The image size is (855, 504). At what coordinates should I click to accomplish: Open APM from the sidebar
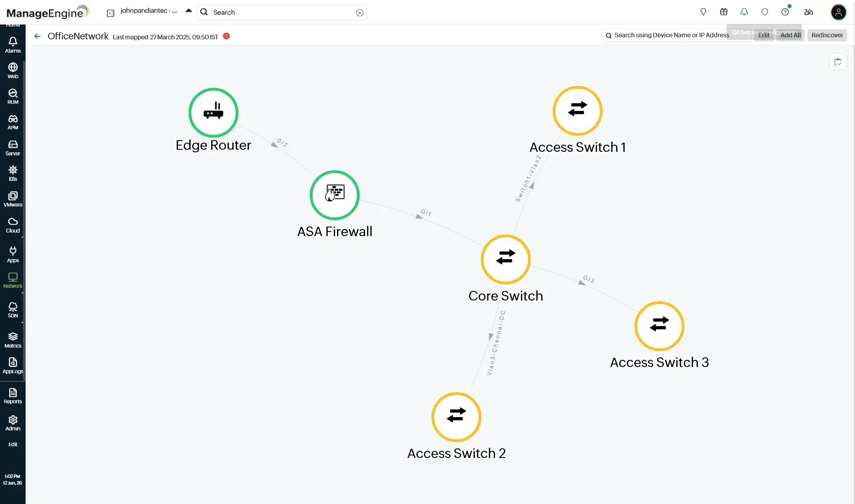click(x=13, y=122)
